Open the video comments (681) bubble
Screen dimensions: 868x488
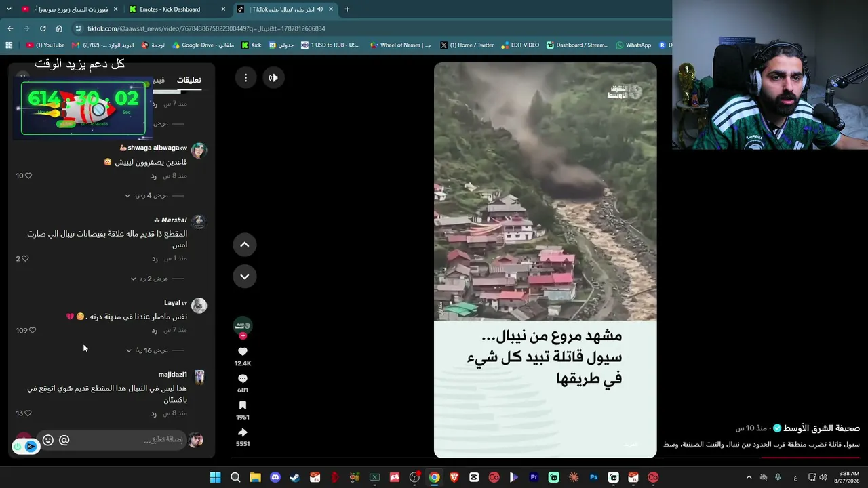[x=243, y=378]
